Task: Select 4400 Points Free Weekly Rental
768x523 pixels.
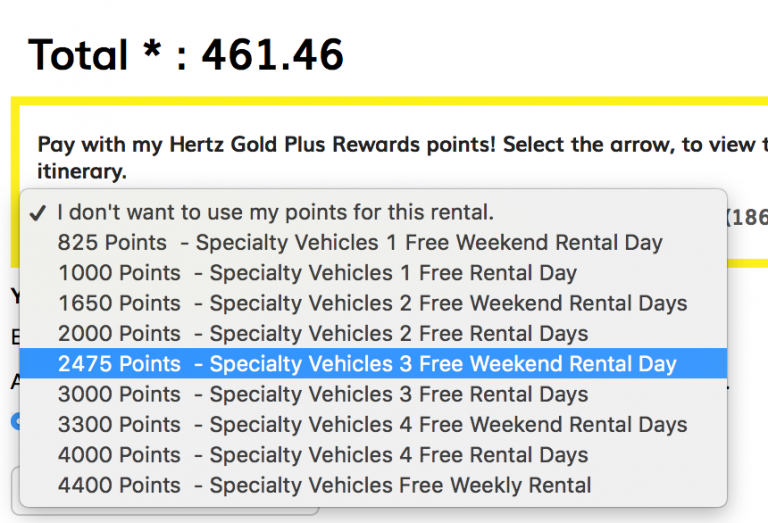Action: [x=324, y=486]
